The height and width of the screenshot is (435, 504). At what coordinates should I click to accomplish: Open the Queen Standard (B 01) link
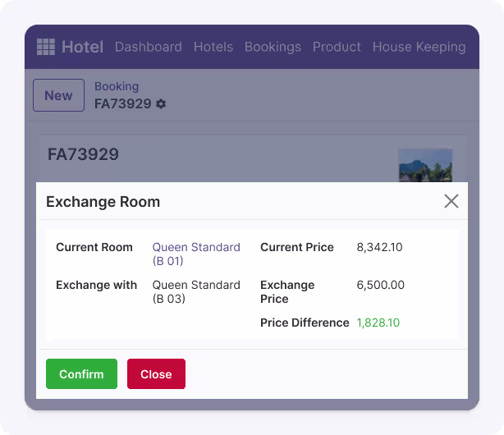196,254
